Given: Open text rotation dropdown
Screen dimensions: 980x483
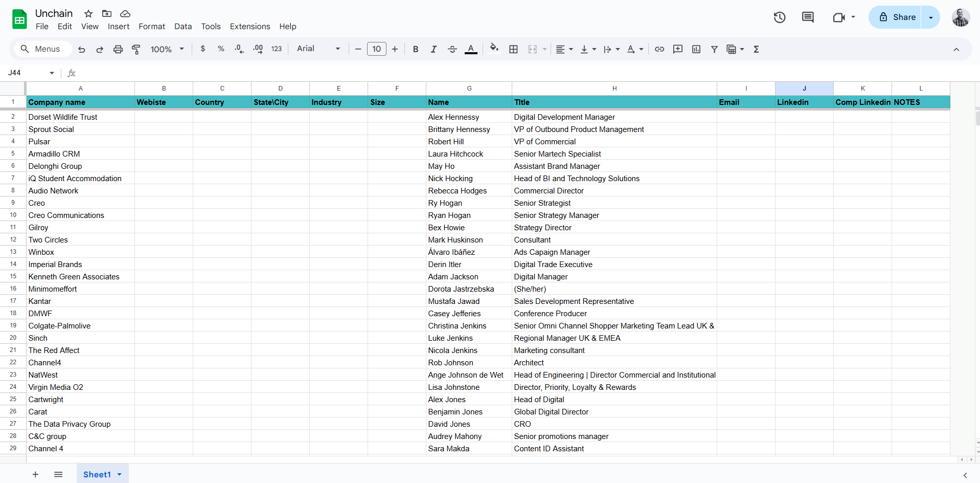Looking at the screenshot, I should (x=635, y=49).
